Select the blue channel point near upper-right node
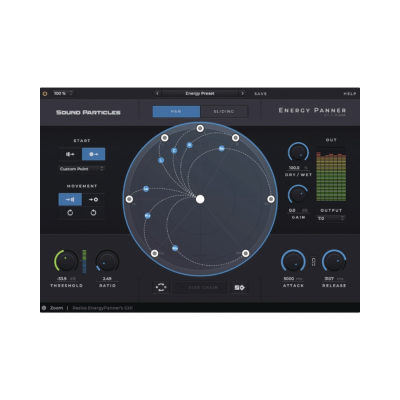Image resolution: width=400 pixels, height=400 pixels. [221, 148]
